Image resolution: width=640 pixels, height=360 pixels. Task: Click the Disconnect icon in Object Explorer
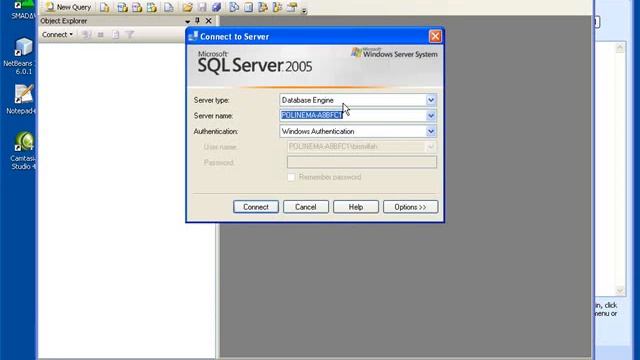click(86, 35)
